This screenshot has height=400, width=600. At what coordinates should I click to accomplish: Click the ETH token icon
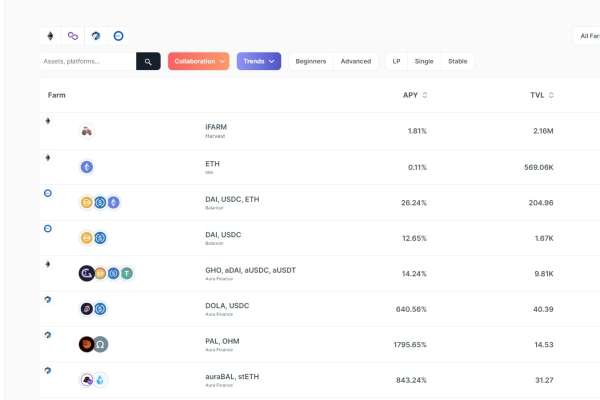click(86, 167)
